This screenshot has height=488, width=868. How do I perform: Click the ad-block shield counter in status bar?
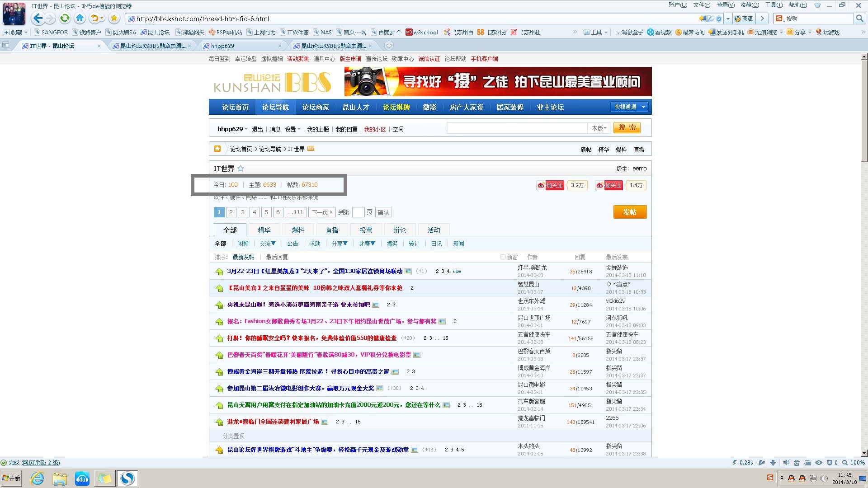832,463
